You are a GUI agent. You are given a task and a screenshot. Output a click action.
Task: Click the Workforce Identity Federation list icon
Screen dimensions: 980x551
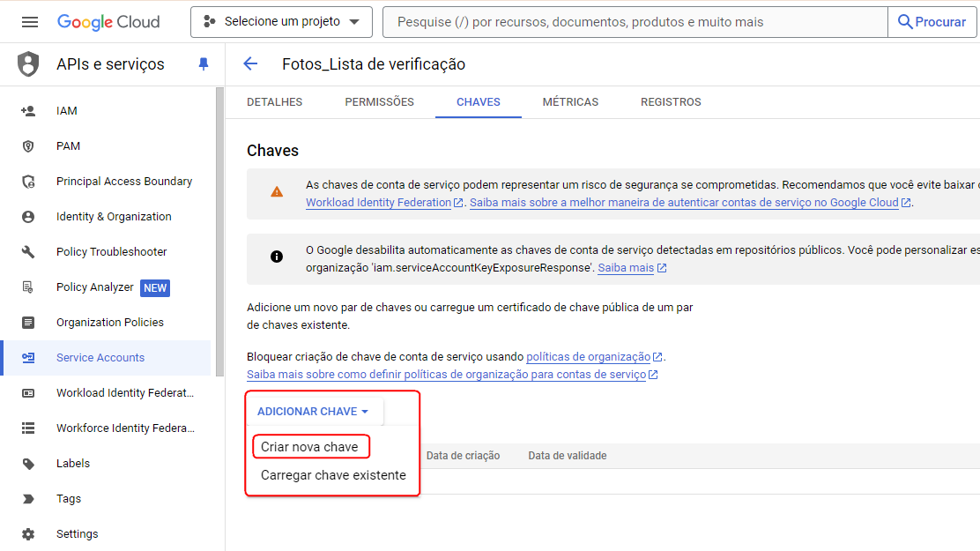click(x=28, y=428)
